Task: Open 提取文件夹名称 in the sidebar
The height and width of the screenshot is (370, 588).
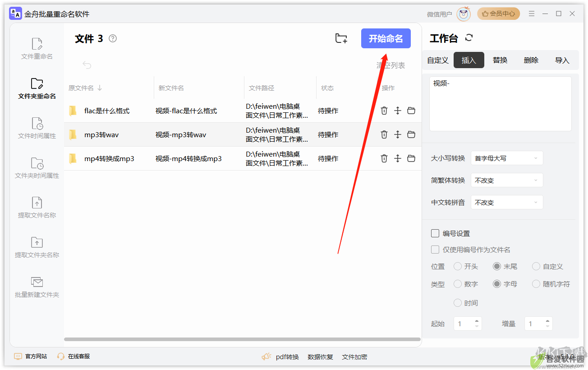Action: [x=37, y=247]
